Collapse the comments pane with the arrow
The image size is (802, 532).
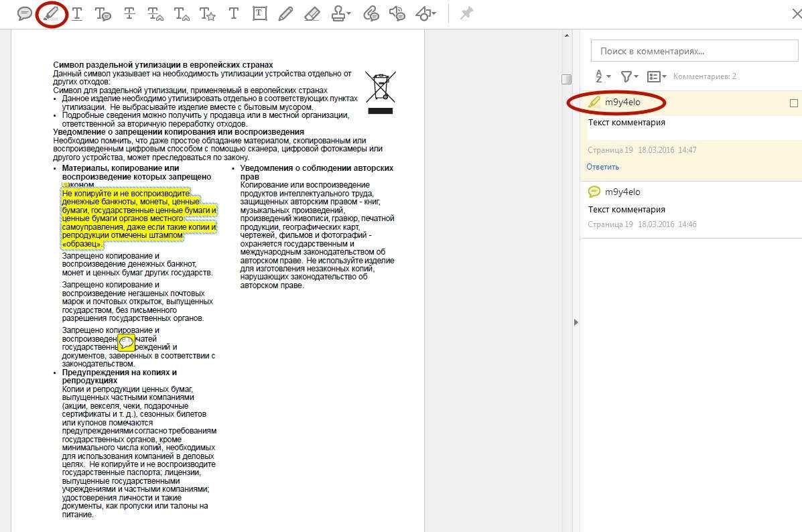(x=575, y=322)
